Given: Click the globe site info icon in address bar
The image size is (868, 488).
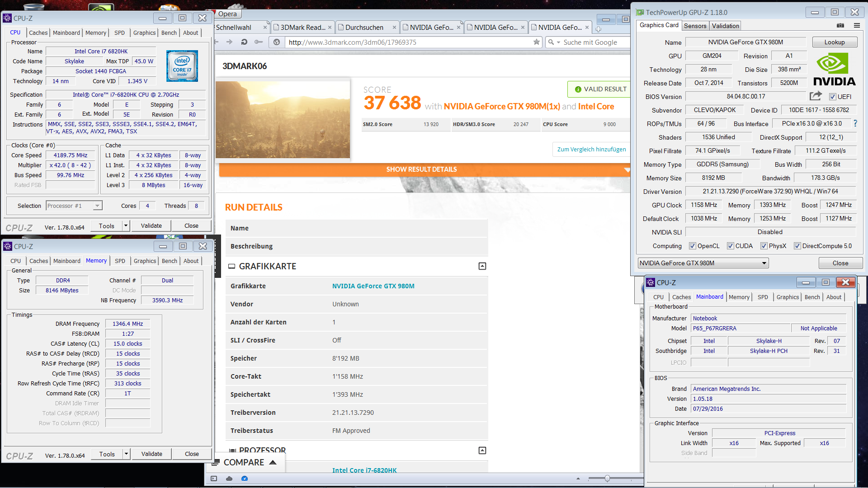Looking at the screenshot, I should tap(277, 42).
